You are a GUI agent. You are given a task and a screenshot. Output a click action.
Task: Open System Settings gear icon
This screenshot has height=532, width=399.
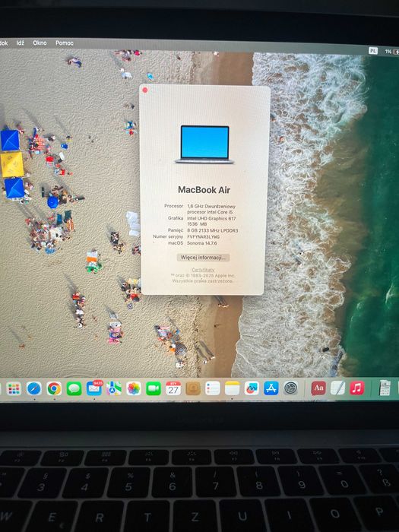click(x=291, y=388)
